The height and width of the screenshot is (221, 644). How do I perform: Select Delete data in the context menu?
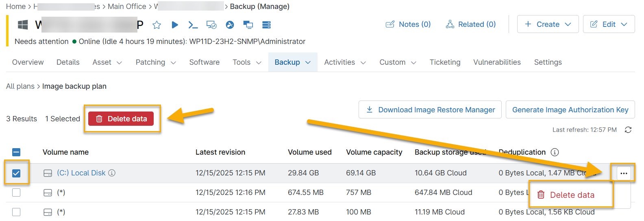(x=572, y=195)
